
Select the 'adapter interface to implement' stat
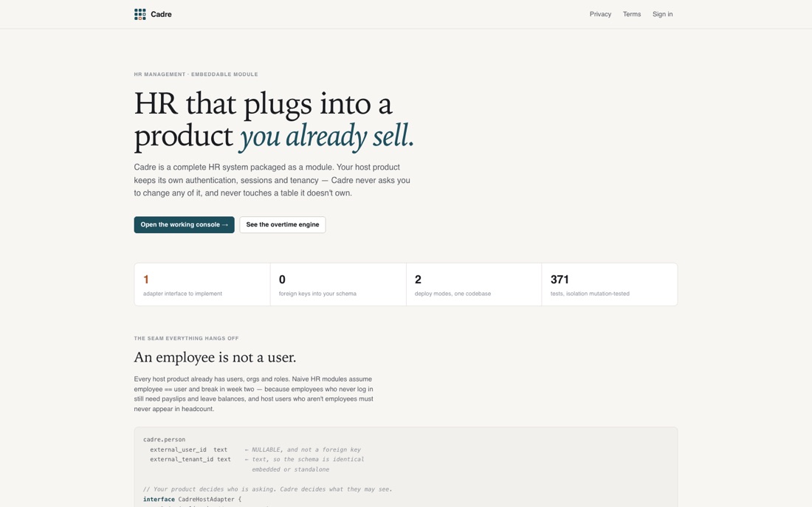pos(202,284)
